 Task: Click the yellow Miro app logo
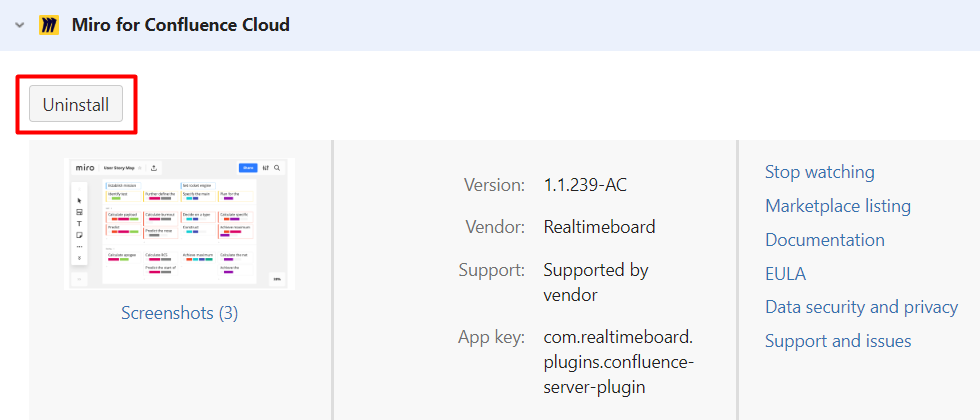tap(49, 25)
